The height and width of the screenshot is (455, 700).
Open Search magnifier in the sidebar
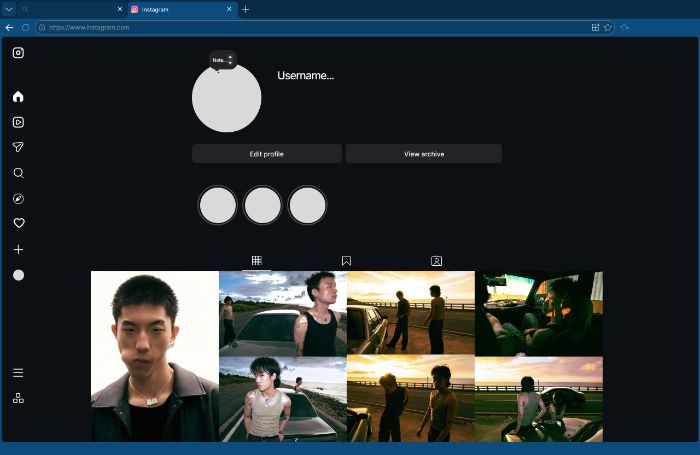click(18, 173)
